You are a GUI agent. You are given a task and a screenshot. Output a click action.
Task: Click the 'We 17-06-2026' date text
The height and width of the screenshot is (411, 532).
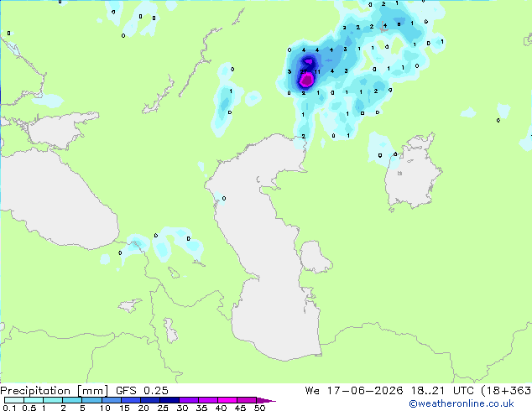(x=354, y=391)
